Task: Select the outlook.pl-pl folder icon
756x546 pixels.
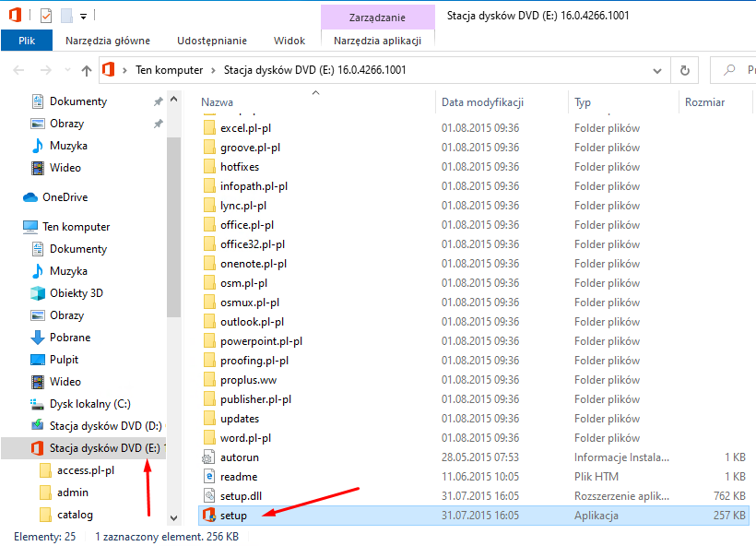Action: [x=209, y=322]
